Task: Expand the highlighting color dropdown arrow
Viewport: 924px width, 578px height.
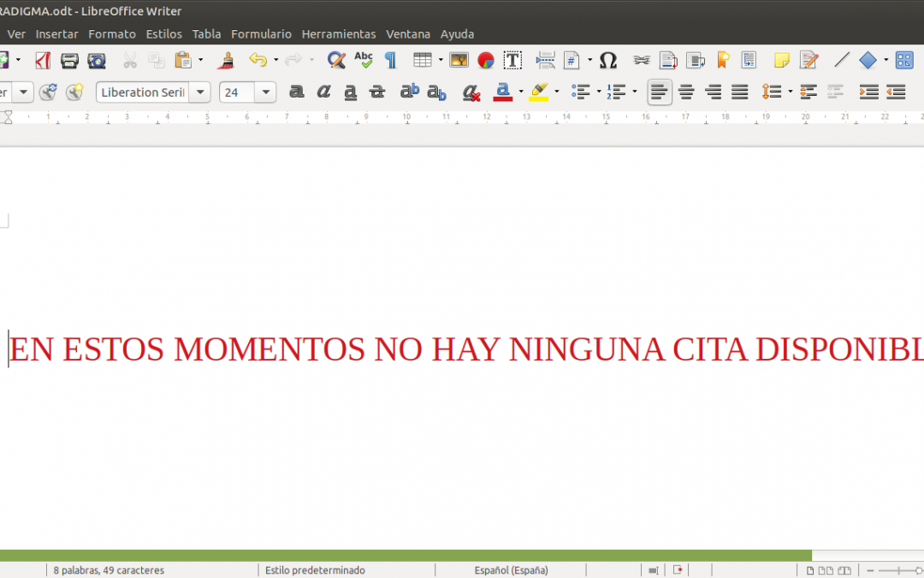Action: [557, 92]
